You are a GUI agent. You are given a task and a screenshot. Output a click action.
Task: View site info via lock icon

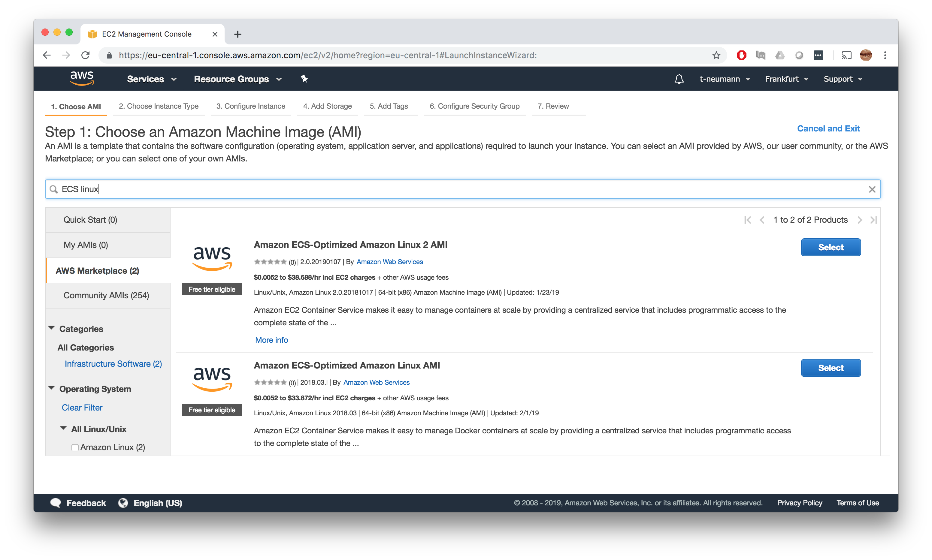pyautogui.click(x=109, y=56)
